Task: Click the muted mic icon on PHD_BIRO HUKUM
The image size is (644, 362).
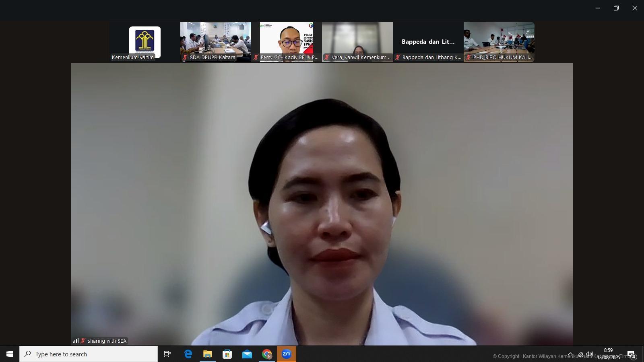Action: click(469, 58)
